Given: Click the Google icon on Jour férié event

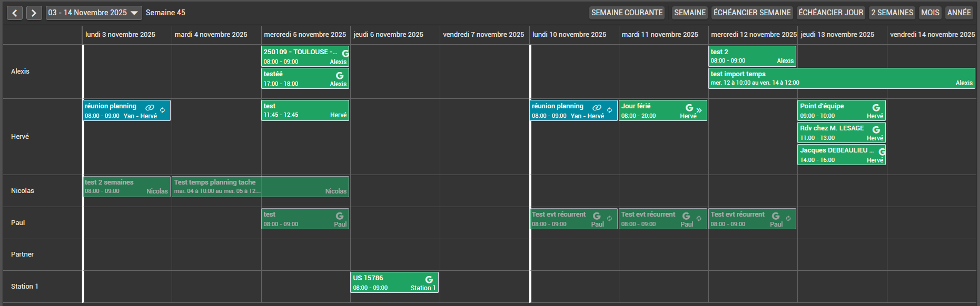Looking at the screenshot, I should click(689, 107).
